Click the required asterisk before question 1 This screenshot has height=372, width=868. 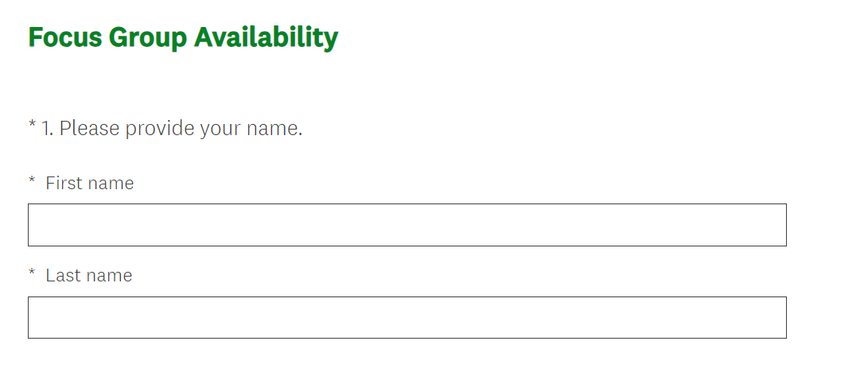[x=33, y=126]
